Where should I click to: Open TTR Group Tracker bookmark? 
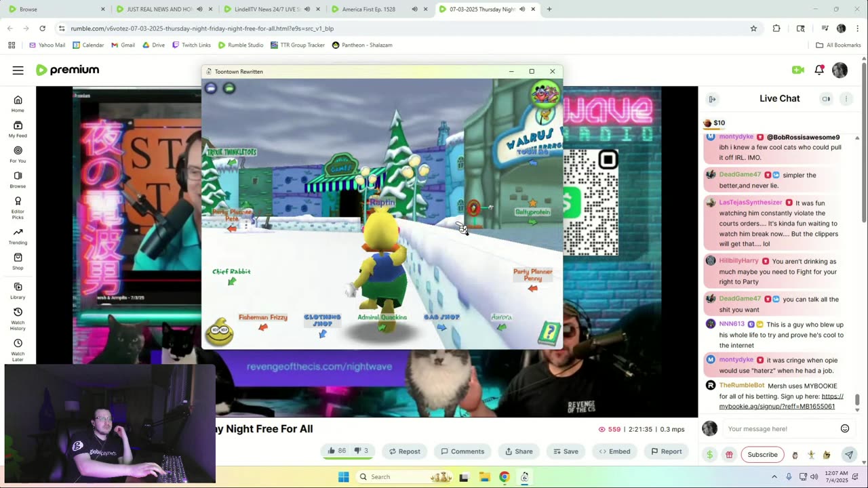pos(297,45)
